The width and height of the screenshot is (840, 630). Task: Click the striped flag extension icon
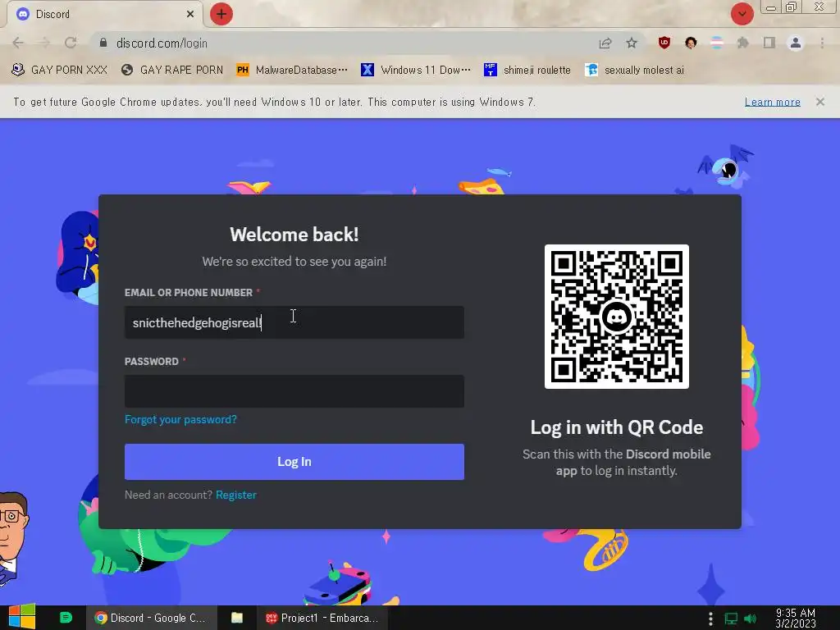(x=717, y=43)
